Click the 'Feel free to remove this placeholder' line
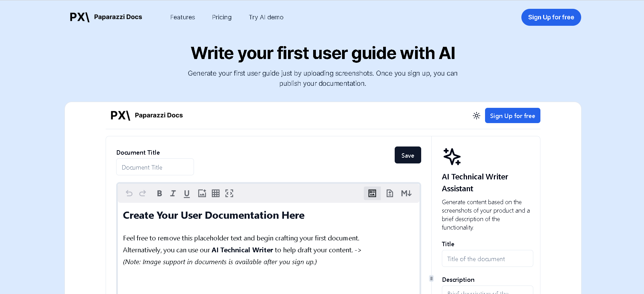This screenshot has height=294, width=644. pyautogui.click(x=241, y=238)
